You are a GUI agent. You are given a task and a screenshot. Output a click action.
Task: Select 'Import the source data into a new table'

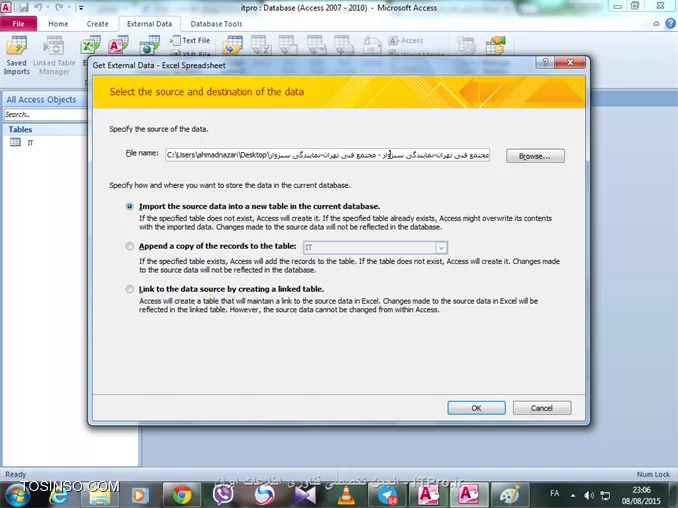(x=130, y=206)
